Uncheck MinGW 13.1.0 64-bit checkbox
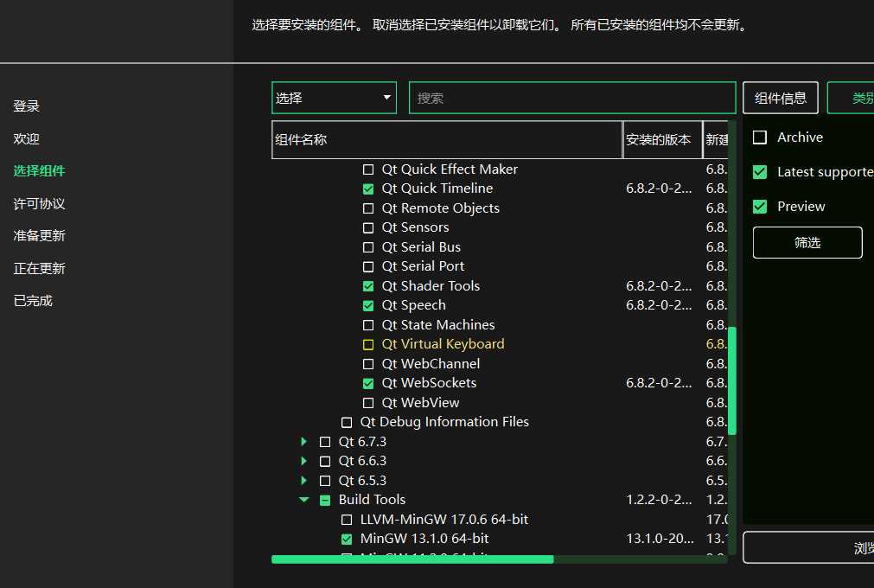Viewport: 874px width, 588px height. (347, 539)
